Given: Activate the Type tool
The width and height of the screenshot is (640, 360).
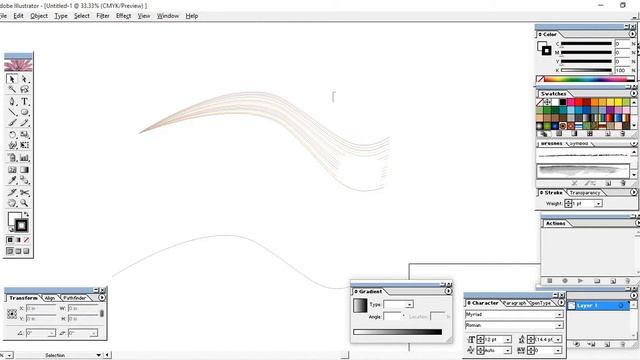Looking at the screenshot, I should click(24, 101).
